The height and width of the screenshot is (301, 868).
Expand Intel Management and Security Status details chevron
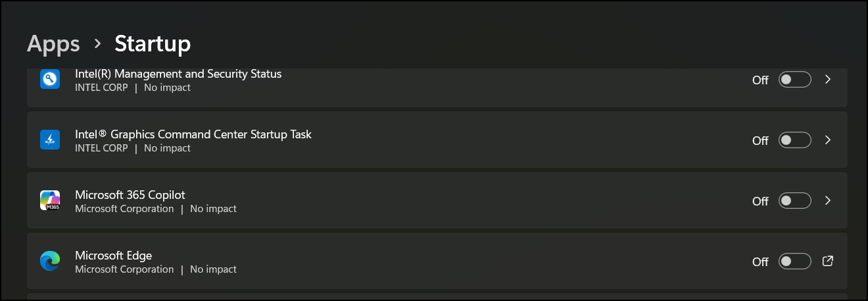pyautogui.click(x=828, y=80)
